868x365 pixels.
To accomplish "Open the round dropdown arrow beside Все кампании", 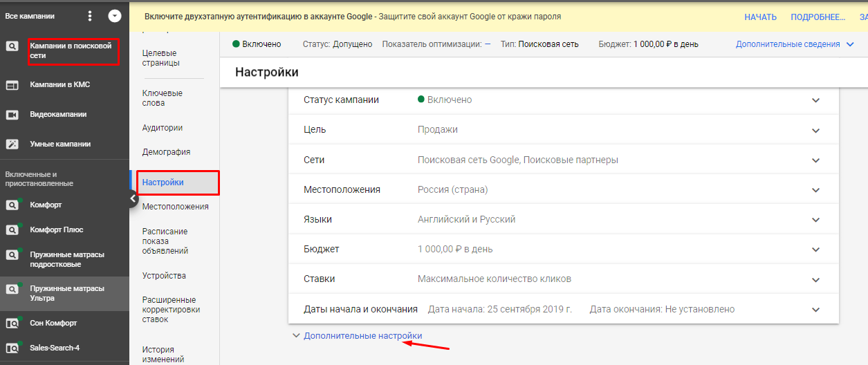I will coord(115,16).
